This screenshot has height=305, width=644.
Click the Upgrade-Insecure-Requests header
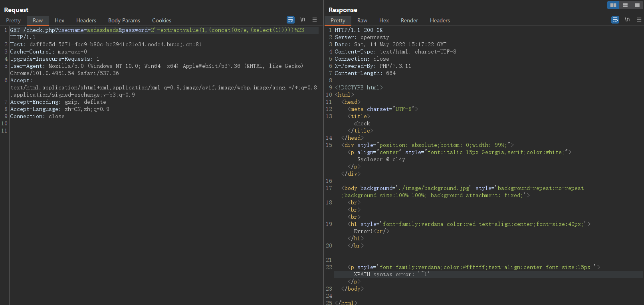click(x=55, y=59)
